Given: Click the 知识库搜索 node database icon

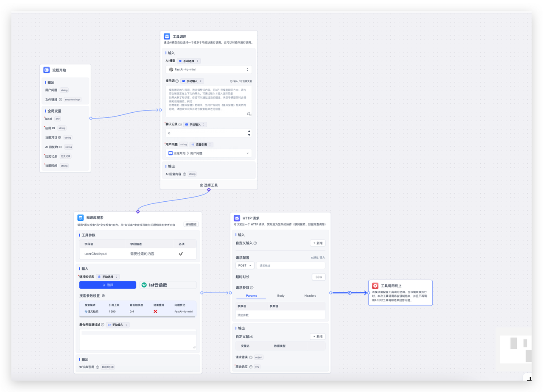Looking at the screenshot, I should (x=81, y=217).
